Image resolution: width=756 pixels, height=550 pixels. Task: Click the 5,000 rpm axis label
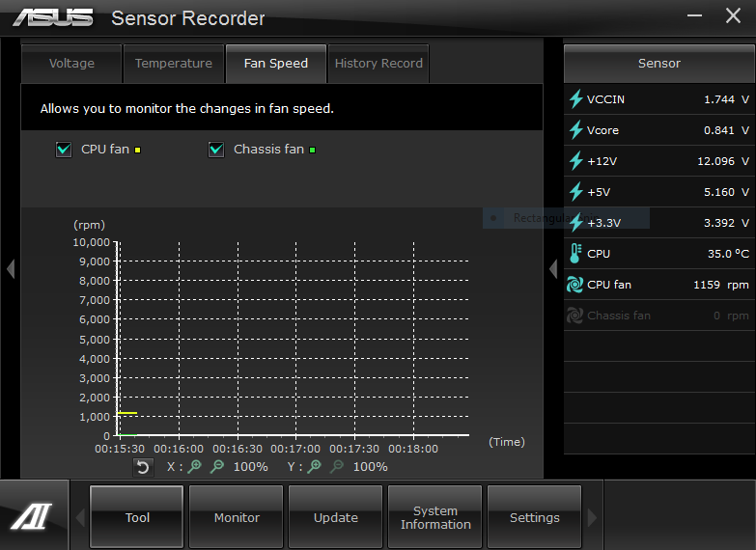[x=95, y=340]
